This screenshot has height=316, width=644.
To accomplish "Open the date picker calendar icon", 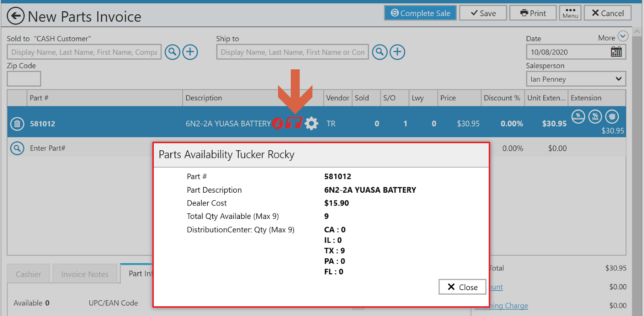I will pos(616,52).
